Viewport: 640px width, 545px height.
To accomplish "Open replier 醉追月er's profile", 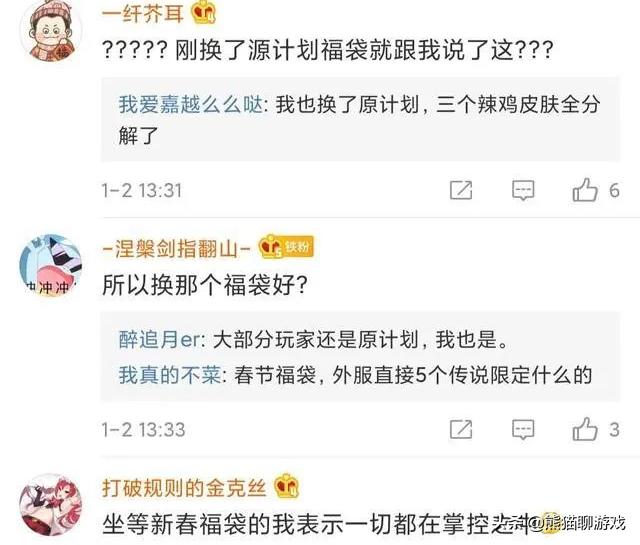I will click(160, 339).
